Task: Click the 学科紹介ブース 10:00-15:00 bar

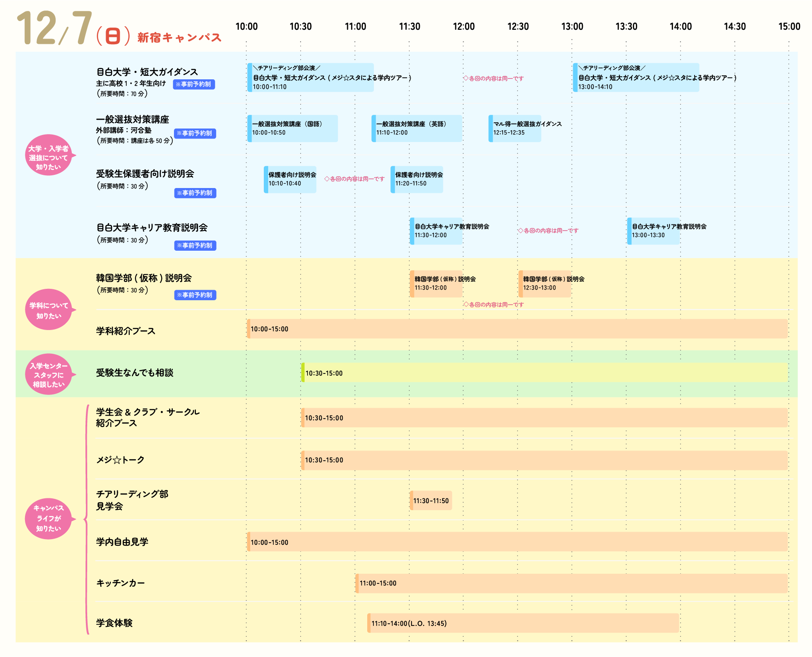Action: (517, 329)
